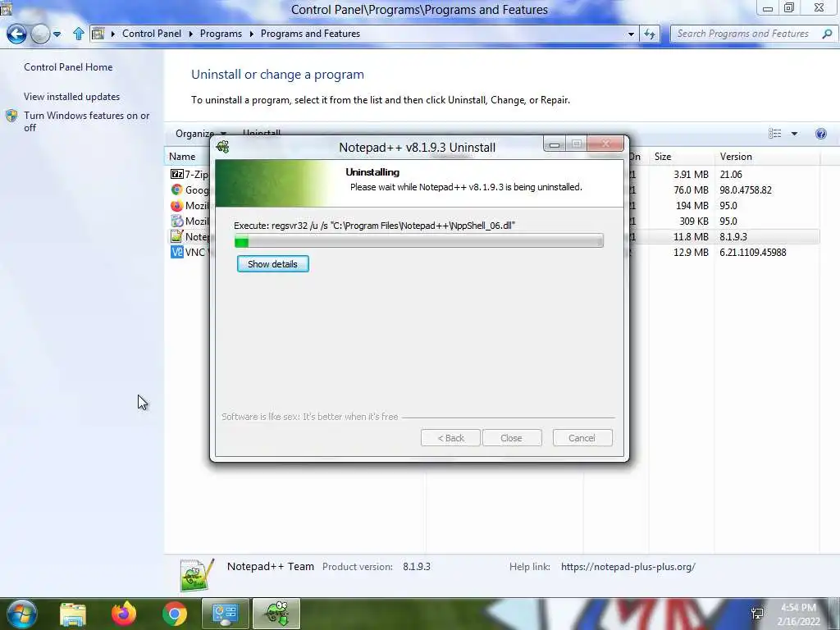Open the Help question mark icon
Image resolution: width=840 pixels, height=630 pixels.
[x=820, y=134]
